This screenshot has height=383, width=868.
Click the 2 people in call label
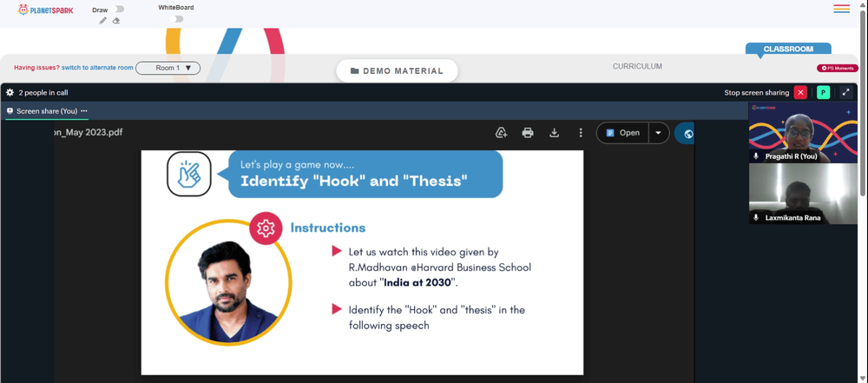43,93
